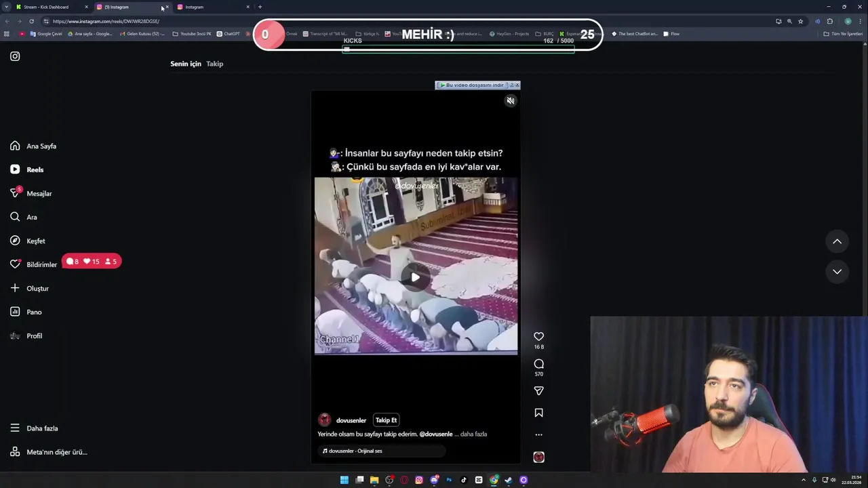Open the Chrome three-dot menu
868x488 pixels.
click(x=861, y=21)
